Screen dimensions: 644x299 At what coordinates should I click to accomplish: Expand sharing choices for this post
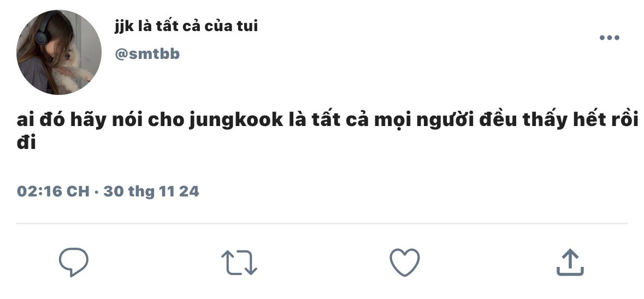pos(570,262)
